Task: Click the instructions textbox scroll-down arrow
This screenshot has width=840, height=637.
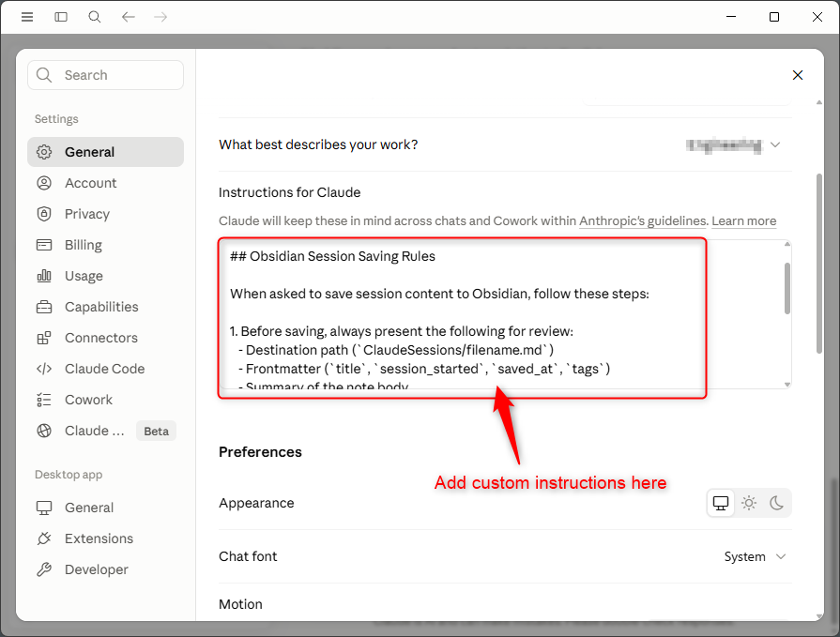Action: click(x=787, y=384)
